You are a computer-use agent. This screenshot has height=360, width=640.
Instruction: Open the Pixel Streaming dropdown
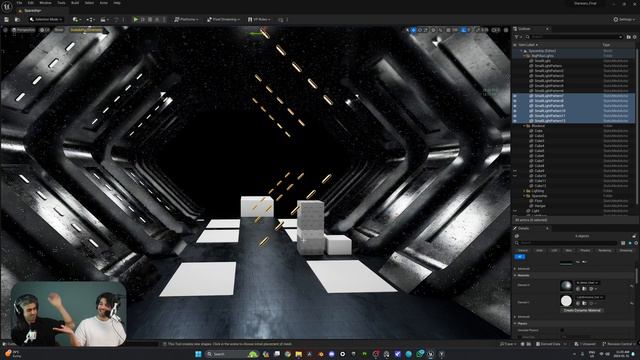coord(223,19)
